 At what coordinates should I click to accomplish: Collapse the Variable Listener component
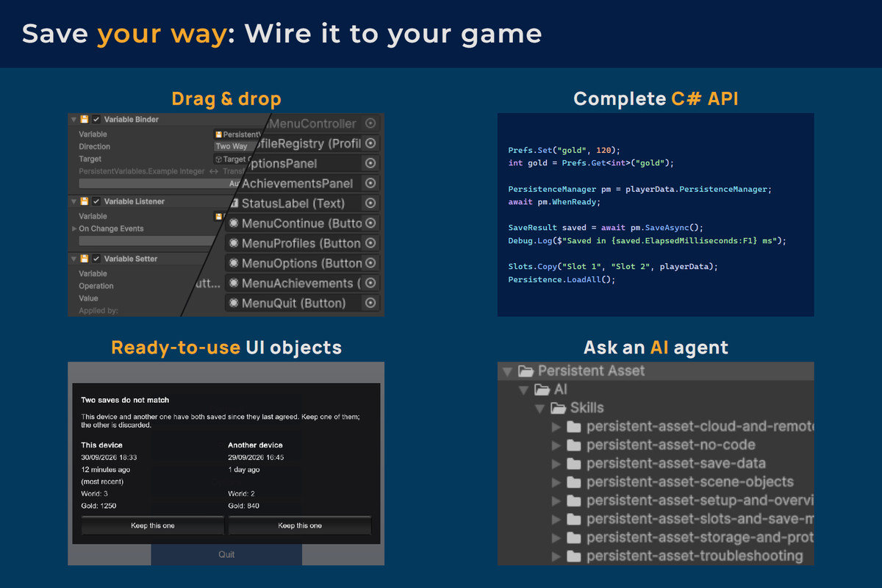pyautogui.click(x=73, y=201)
